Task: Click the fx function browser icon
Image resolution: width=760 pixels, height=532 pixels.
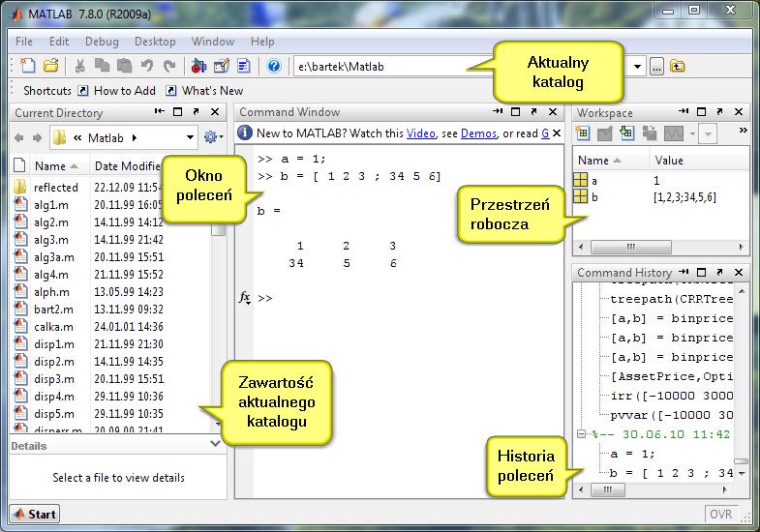Action: [x=245, y=297]
